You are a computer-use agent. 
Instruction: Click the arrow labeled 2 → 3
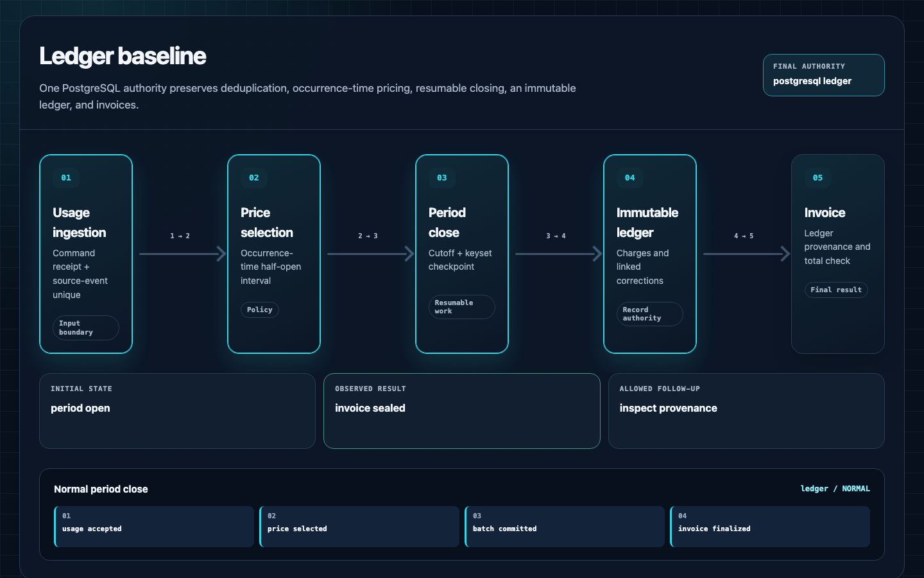(370, 254)
